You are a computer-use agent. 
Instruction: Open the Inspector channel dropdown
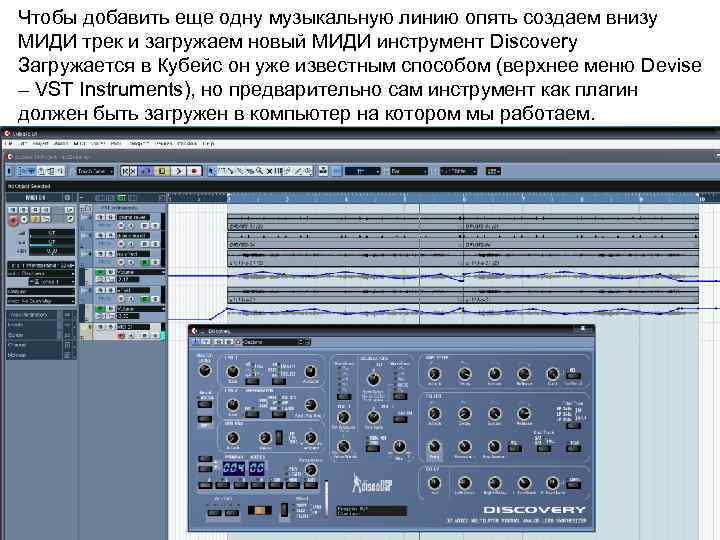coord(52,282)
